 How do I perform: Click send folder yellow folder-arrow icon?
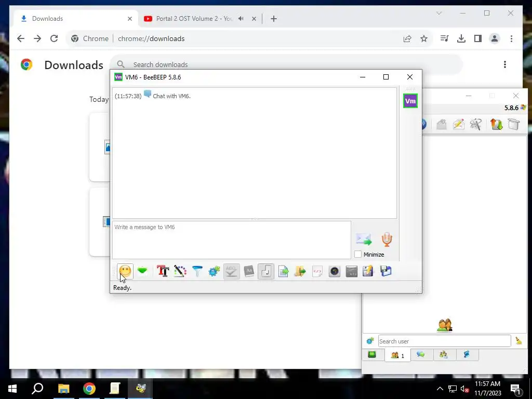point(300,271)
